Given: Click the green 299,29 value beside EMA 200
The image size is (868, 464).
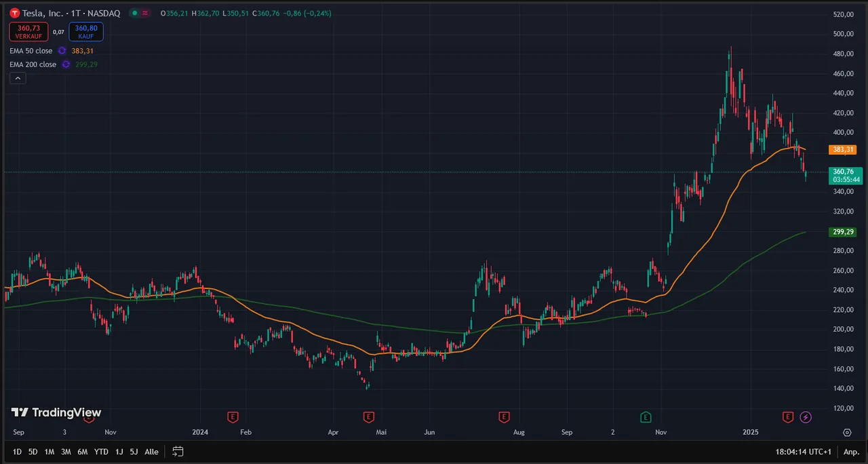Looking at the screenshot, I should (86, 64).
